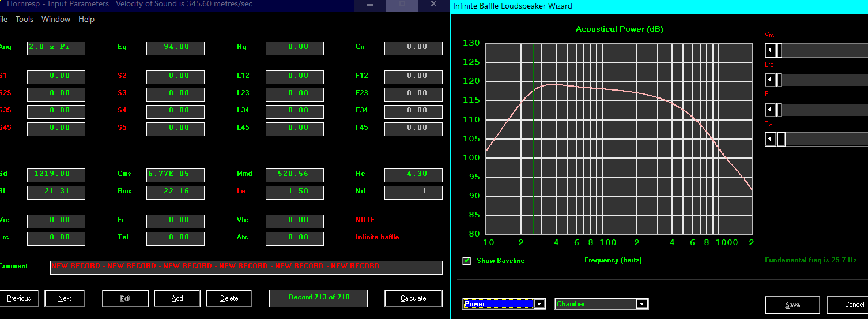The height and width of the screenshot is (319, 868).
Task: Toggle the Show Baseline checkbox
Action: (467, 261)
